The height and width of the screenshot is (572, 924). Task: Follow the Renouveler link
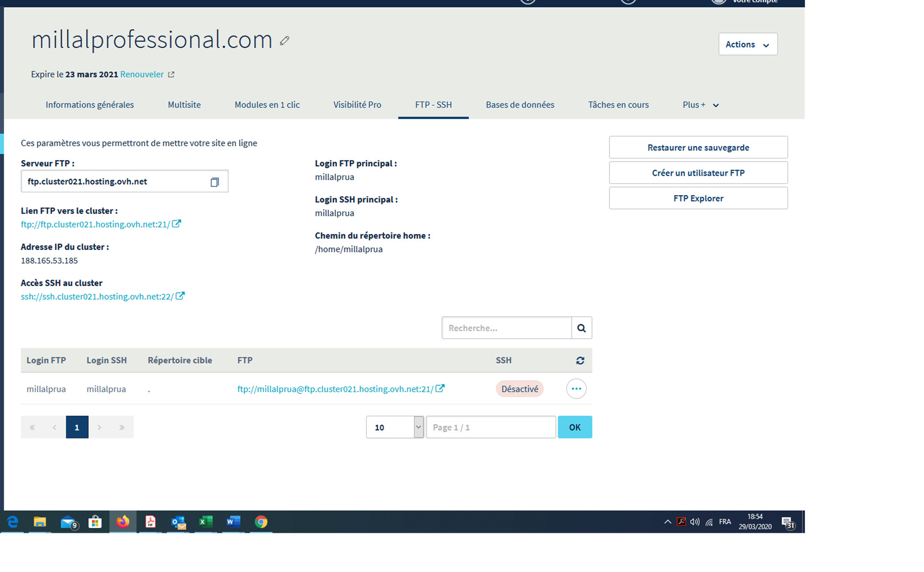pos(142,74)
